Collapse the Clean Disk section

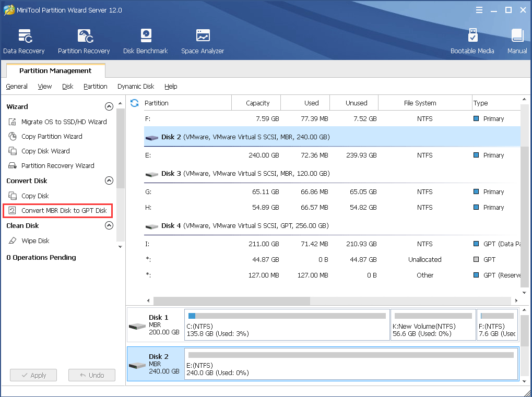109,225
